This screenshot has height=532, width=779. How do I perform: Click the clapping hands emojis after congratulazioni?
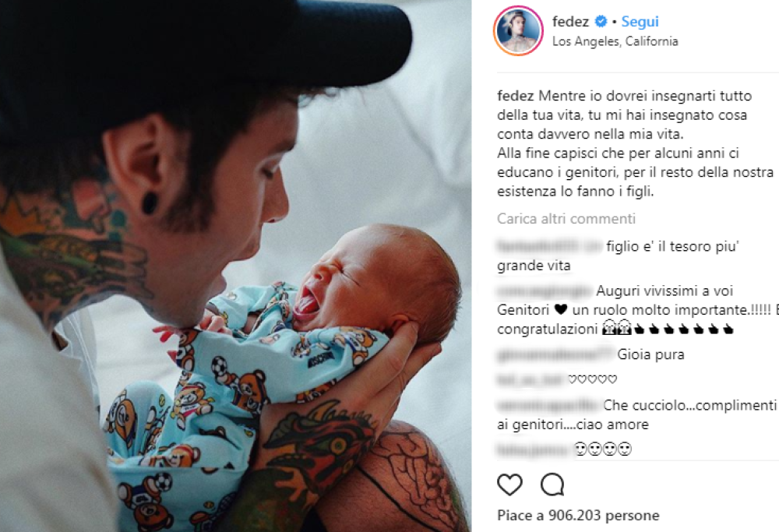[684, 329]
